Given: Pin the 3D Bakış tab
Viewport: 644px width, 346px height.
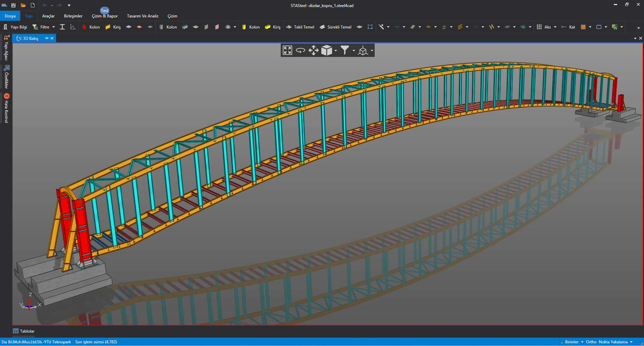Looking at the screenshot, I should tap(47, 38).
